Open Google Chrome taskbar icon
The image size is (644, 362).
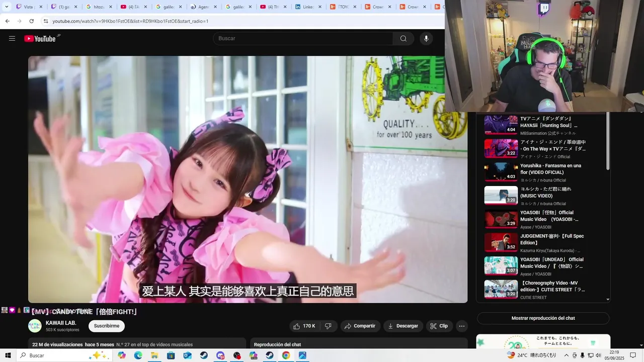(286, 355)
